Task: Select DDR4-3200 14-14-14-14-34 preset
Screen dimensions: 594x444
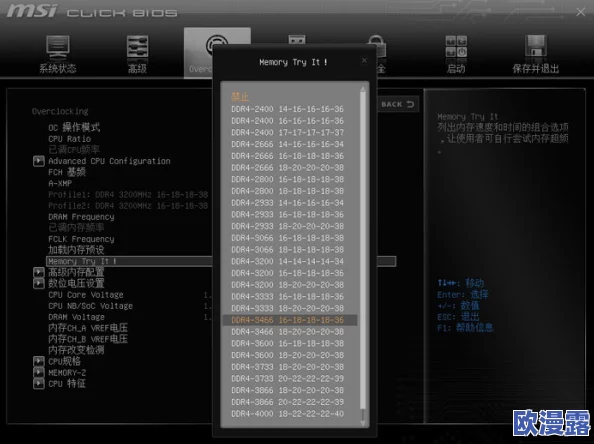Action: pyautogui.click(x=288, y=261)
